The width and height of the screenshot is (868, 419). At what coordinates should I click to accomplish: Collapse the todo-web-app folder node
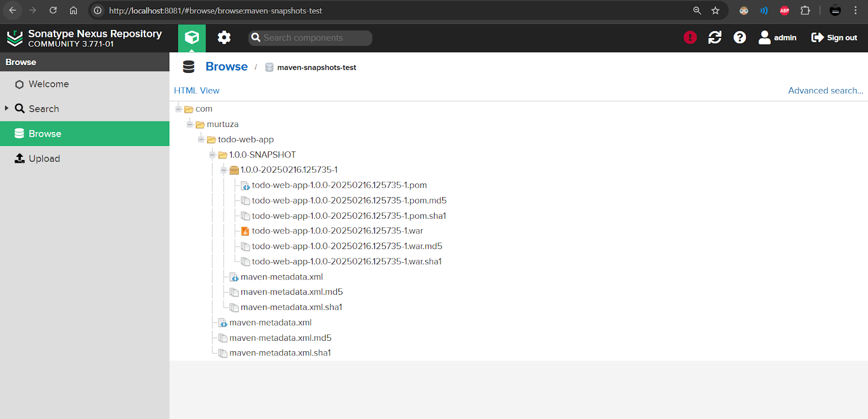[201, 139]
